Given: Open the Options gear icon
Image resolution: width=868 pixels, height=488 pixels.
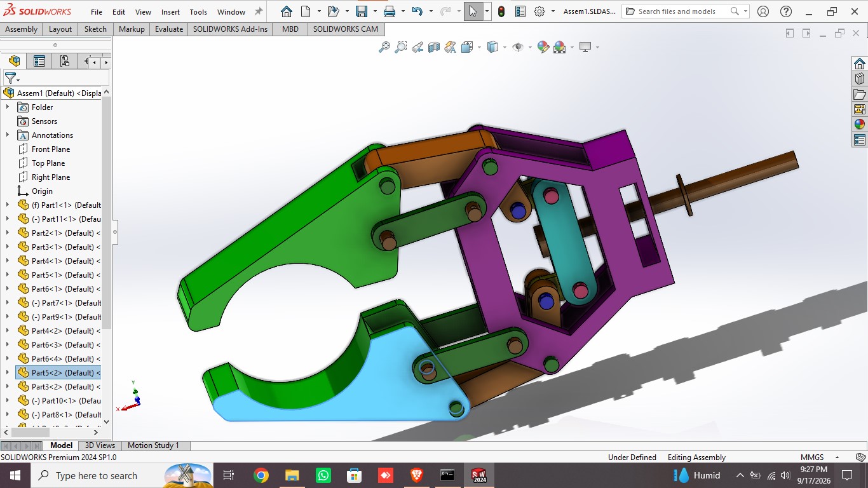Looking at the screenshot, I should coord(539,11).
